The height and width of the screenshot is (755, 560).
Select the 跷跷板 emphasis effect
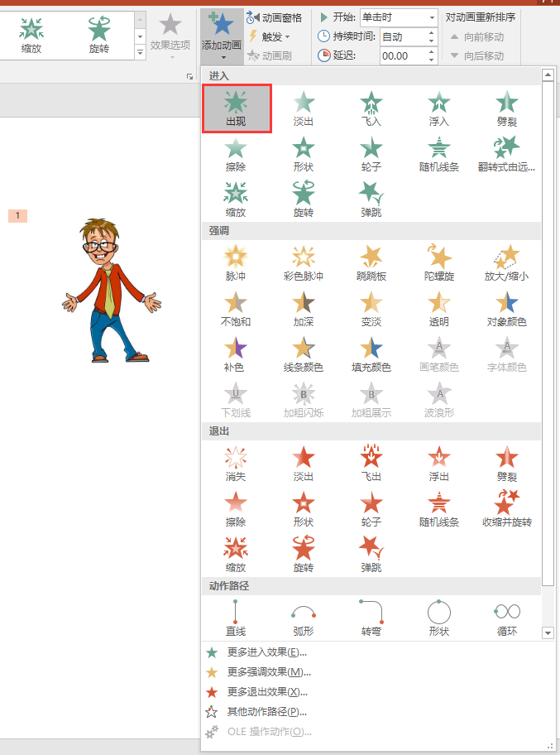click(371, 263)
